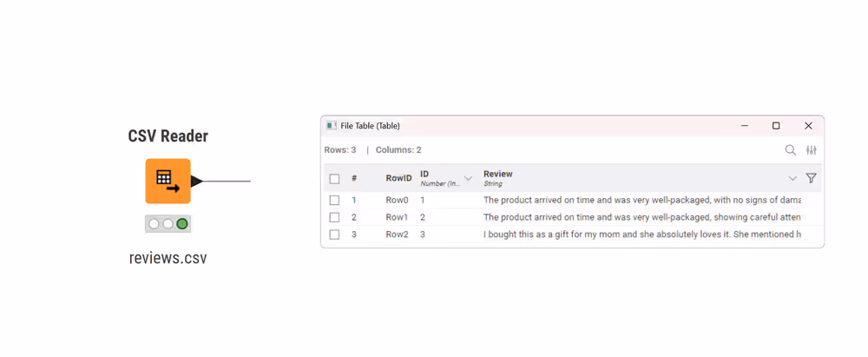Viewport: 868px width, 357px height.
Task: Click the reviews.csv node label
Action: click(168, 258)
